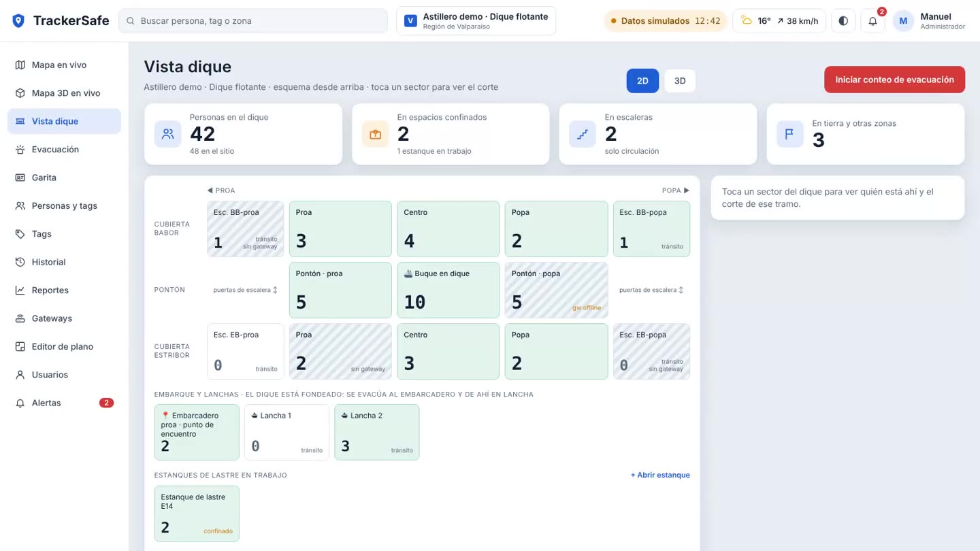This screenshot has width=980, height=551.
Task: Toggle dark mode with contrast icon
Action: pos(843,21)
